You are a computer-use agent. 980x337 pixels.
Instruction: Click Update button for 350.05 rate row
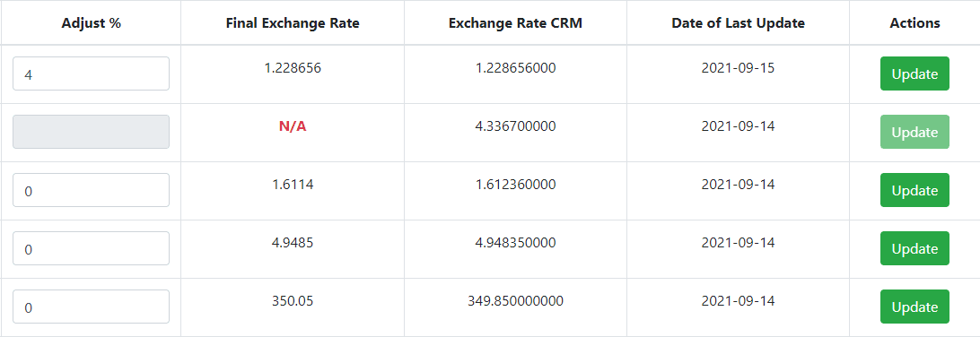tap(914, 307)
